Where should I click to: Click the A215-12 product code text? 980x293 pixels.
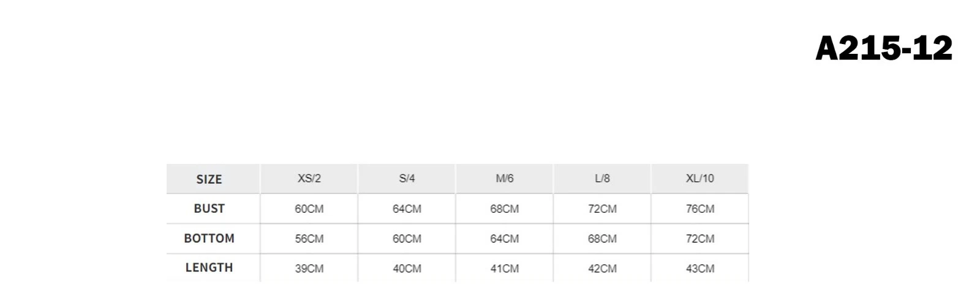click(884, 48)
